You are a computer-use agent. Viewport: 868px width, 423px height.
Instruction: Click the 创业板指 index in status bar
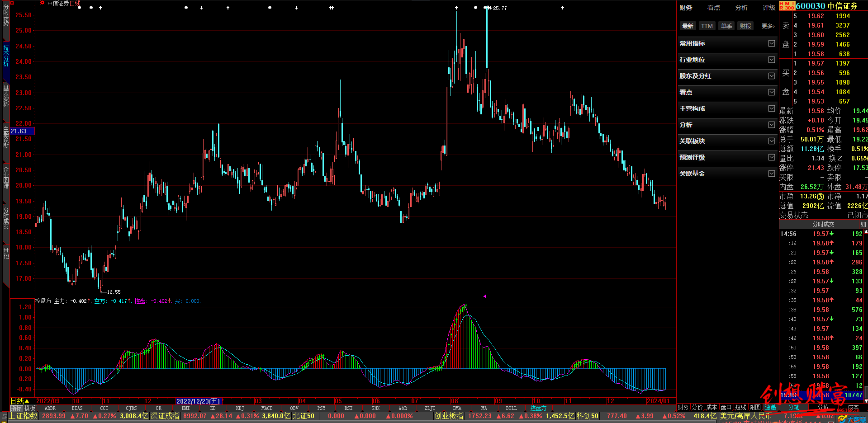pos(449,416)
